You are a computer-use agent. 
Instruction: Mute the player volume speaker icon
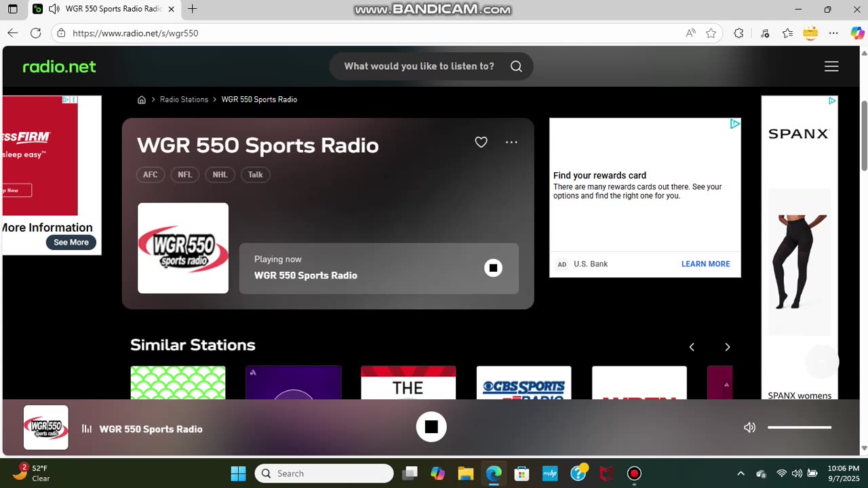click(x=749, y=428)
